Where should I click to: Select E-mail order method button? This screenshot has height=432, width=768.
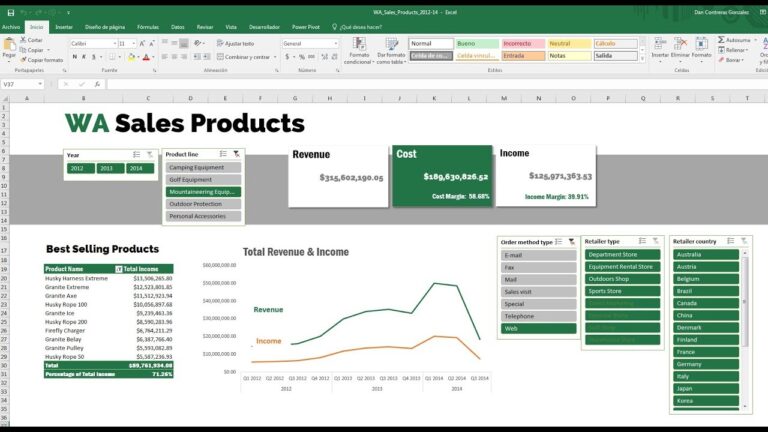click(538, 256)
